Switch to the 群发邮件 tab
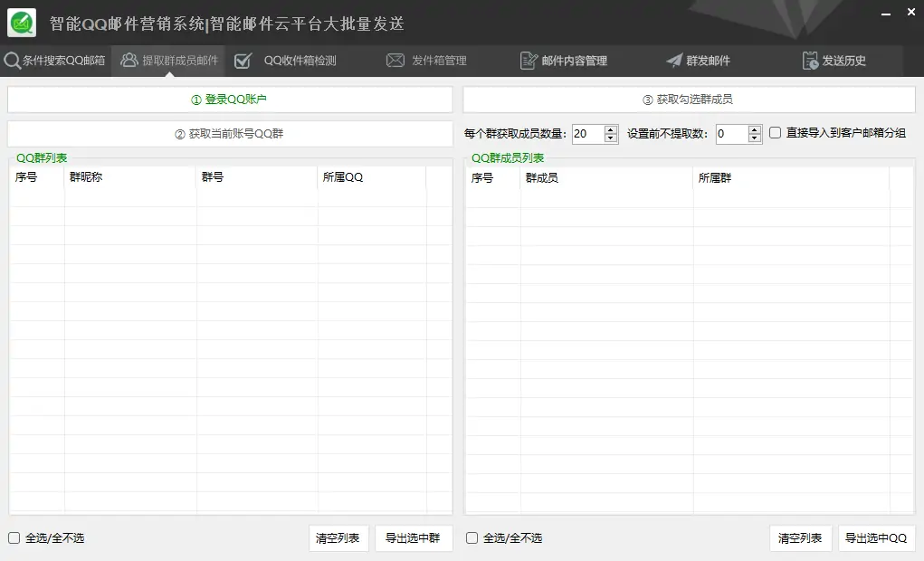 tap(699, 61)
